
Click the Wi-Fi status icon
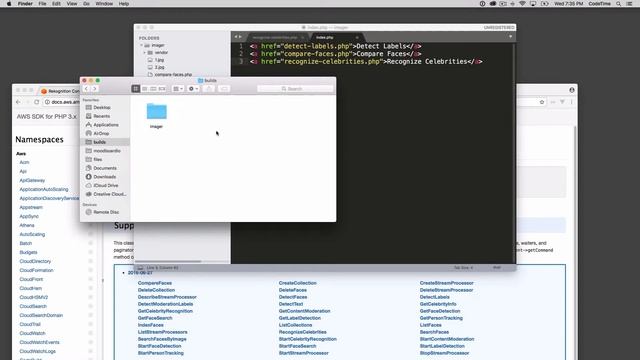point(522,4)
